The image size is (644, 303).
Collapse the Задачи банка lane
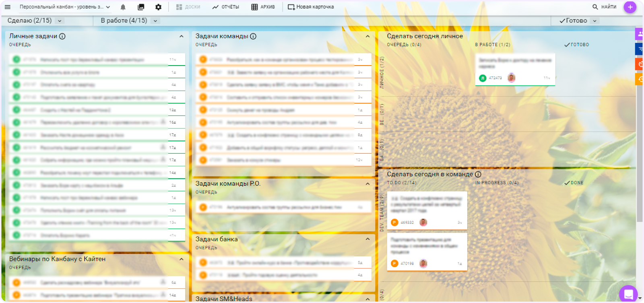pyautogui.click(x=367, y=239)
